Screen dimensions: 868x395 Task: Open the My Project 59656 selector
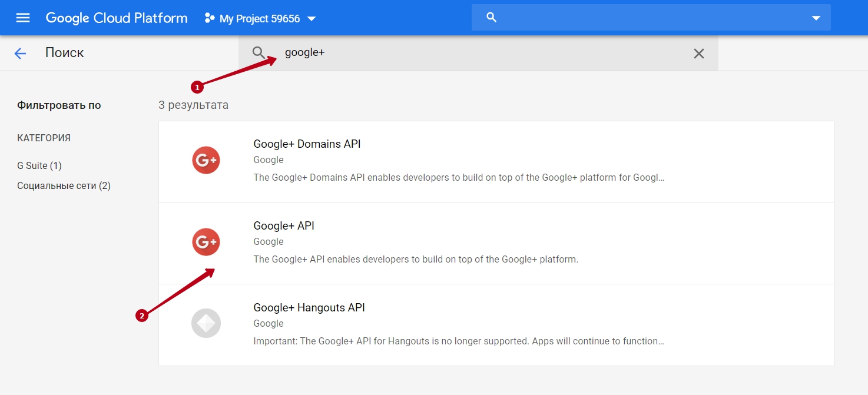click(x=260, y=19)
